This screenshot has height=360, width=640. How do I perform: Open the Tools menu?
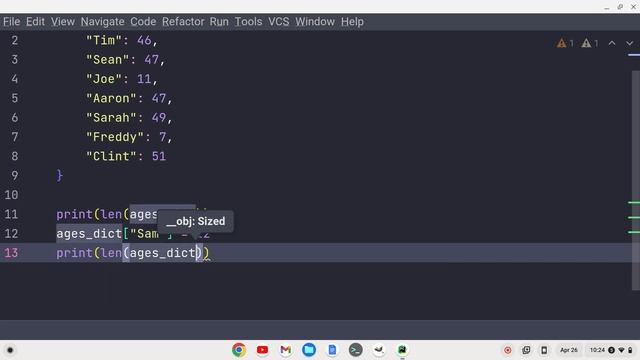coord(248,22)
